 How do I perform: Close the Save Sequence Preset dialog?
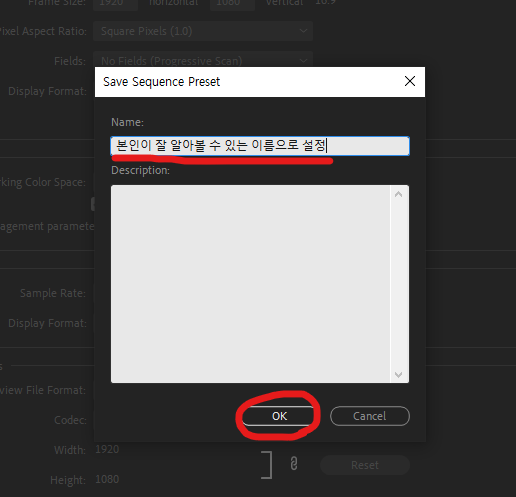[410, 81]
